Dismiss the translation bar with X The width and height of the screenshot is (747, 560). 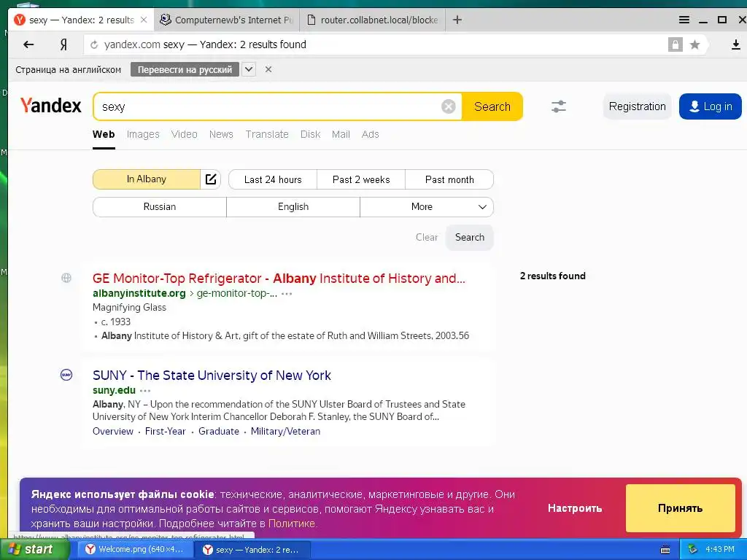click(x=268, y=69)
